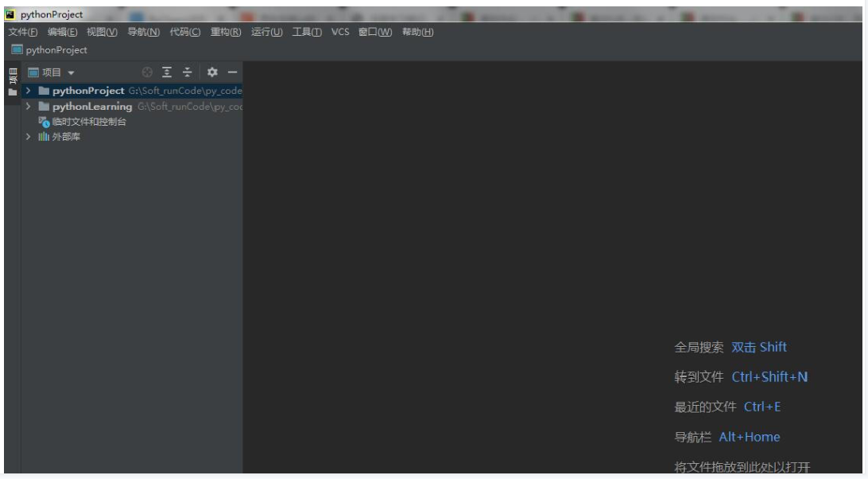Click the scratches and consoles icon

tap(44, 122)
